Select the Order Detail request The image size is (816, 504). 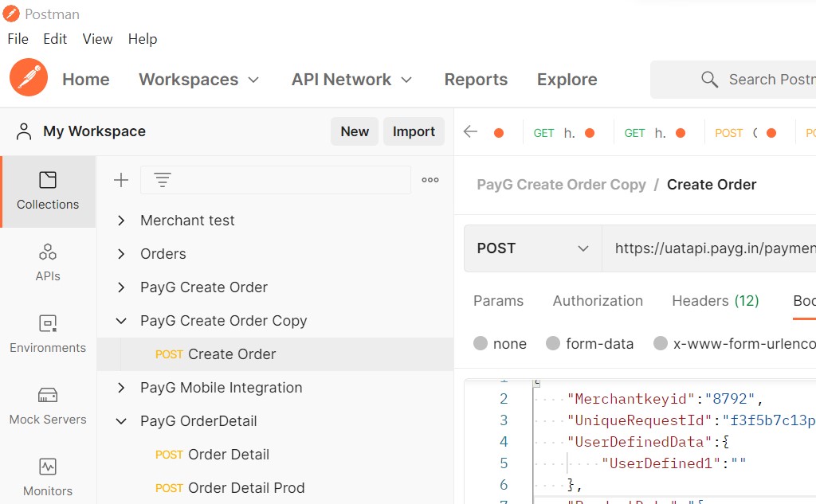[275, 455]
